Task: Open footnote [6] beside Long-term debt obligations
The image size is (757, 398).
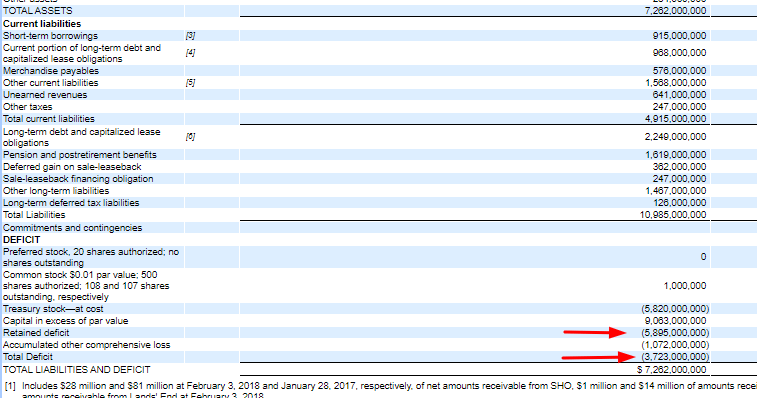Action: [190, 137]
